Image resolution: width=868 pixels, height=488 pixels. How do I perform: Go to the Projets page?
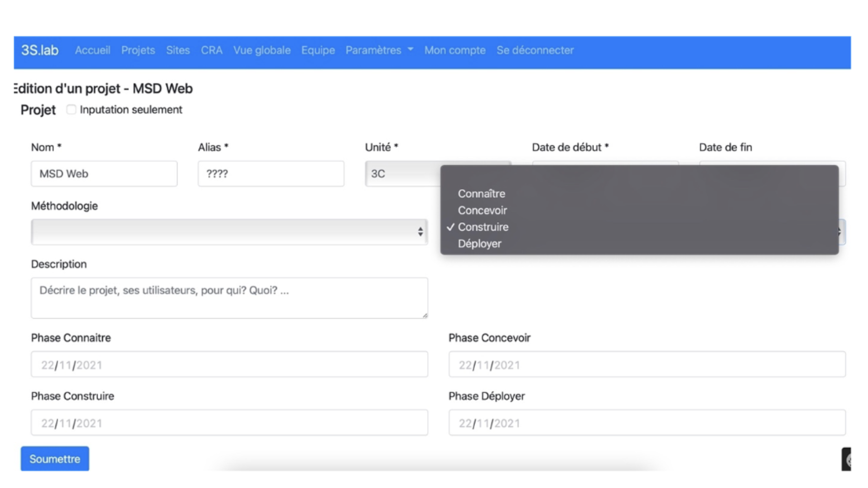(138, 50)
